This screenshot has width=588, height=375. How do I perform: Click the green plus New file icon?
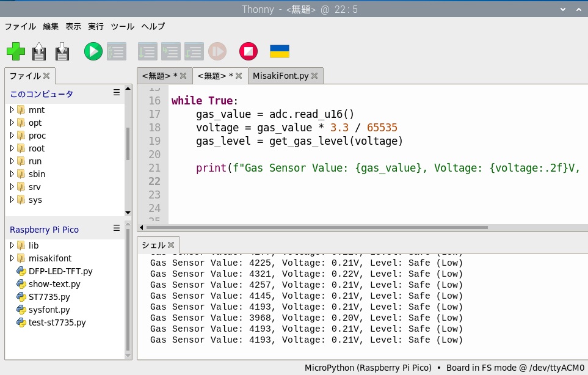click(16, 51)
